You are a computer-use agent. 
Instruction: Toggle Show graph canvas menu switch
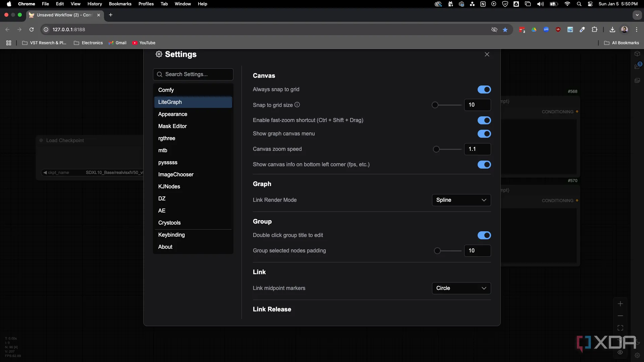pyautogui.click(x=484, y=134)
